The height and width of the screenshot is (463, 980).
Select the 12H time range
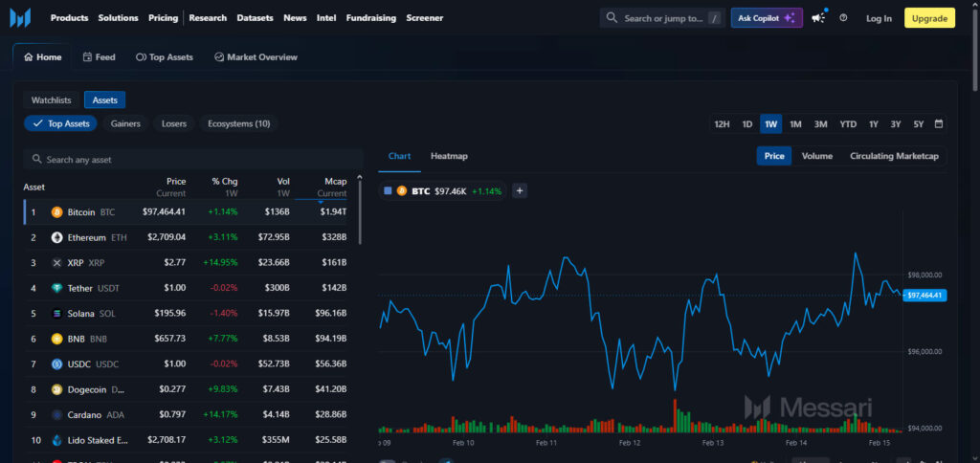(722, 123)
